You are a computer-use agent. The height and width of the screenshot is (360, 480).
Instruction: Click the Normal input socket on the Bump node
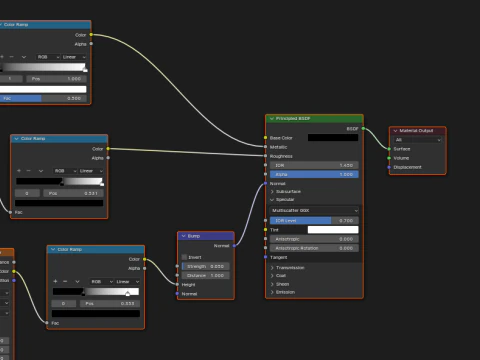177,294
